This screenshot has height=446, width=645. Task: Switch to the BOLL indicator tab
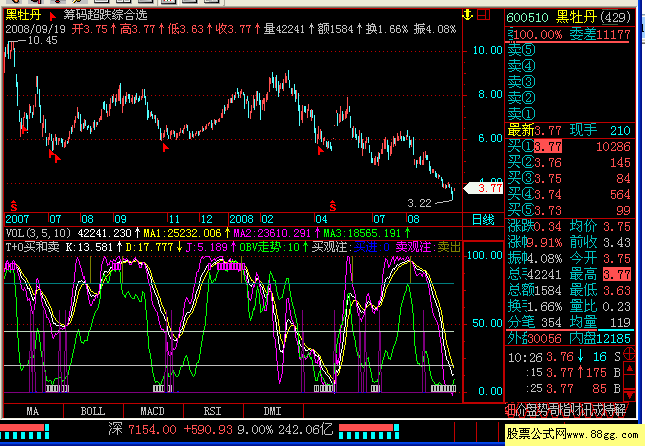93,411
